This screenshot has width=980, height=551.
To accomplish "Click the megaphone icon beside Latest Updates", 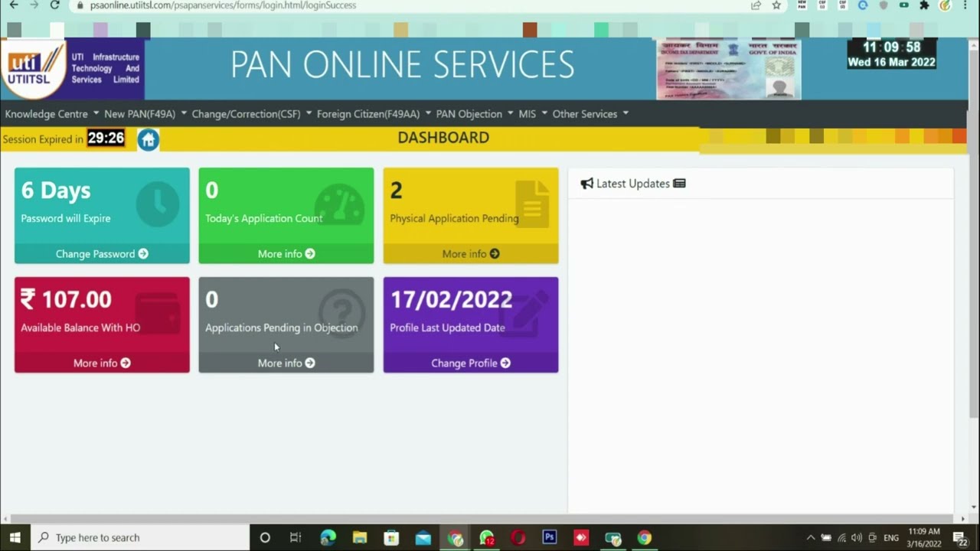I will (x=586, y=184).
